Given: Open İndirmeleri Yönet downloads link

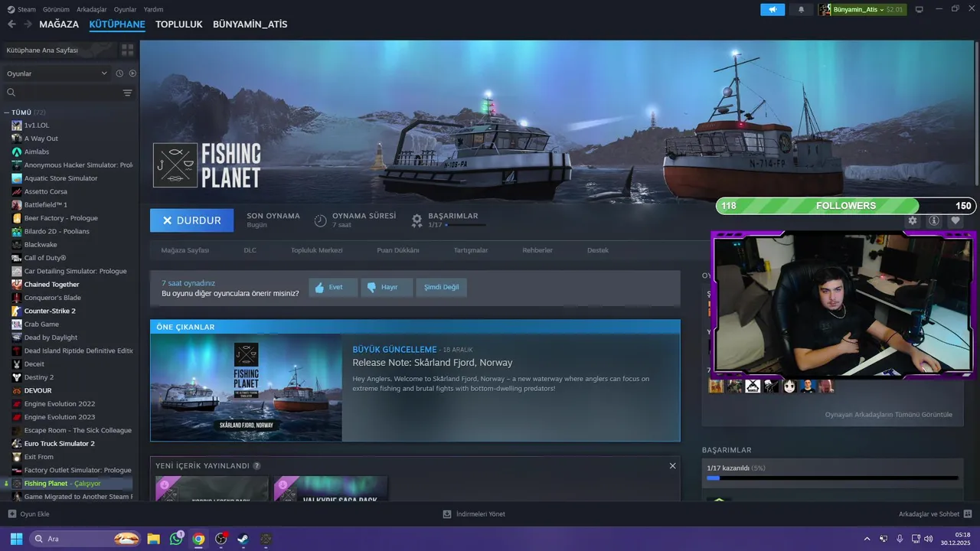Looking at the screenshot, I should point(474,514).
